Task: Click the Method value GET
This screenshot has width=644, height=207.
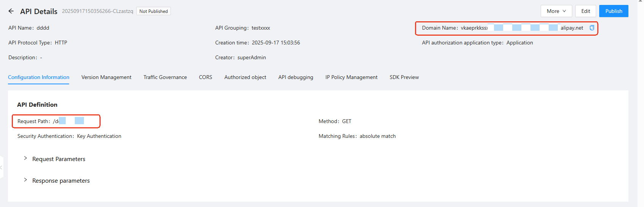Action: click(x=347, y=121)
